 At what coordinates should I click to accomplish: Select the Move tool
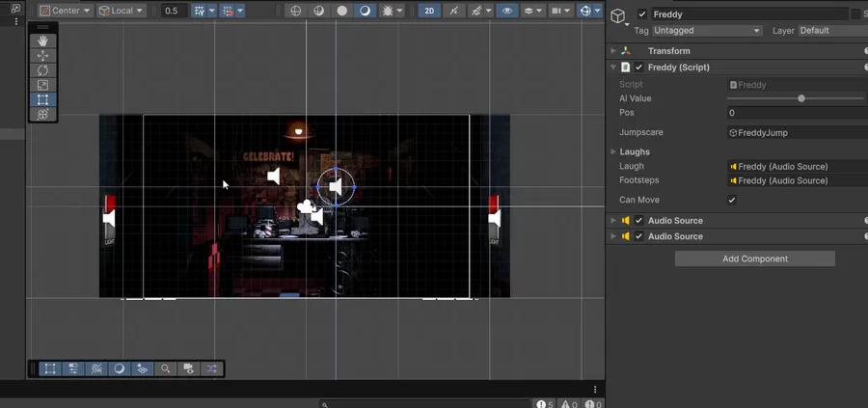pos(42,56)
